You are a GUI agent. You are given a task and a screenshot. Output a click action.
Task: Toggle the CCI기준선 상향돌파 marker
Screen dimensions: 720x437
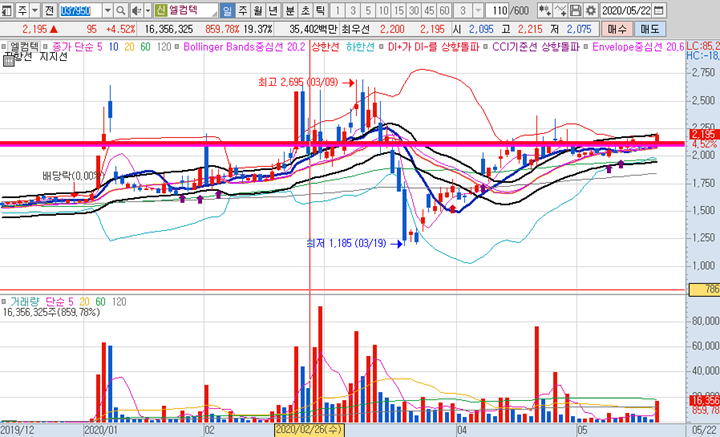(486, 47)
